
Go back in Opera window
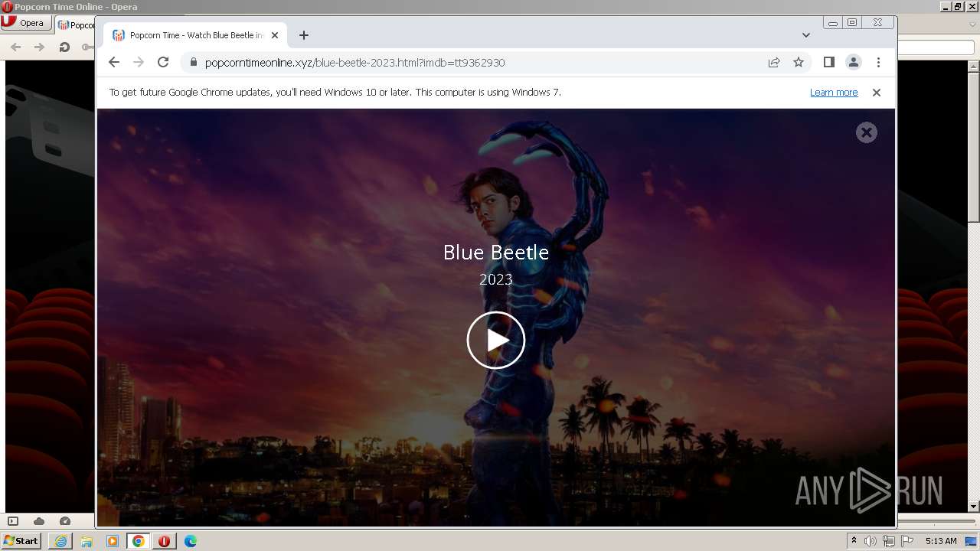point(16,47)
